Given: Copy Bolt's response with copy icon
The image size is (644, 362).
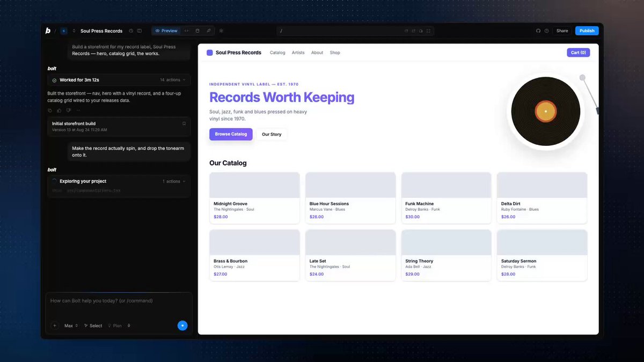Looking at the screenshot, I should 50,110.
